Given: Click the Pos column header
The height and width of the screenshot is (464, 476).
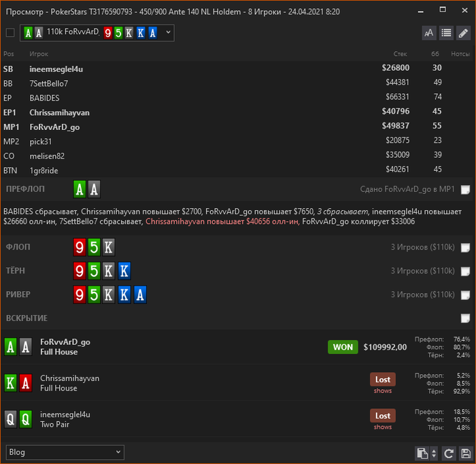Looking at the screenshot, I should 8,54.
